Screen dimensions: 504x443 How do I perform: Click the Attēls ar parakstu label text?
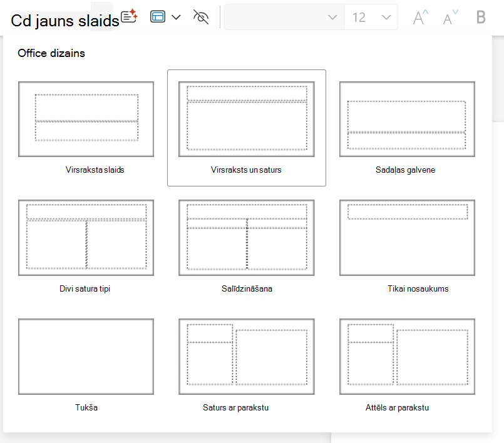pos(397,407)
